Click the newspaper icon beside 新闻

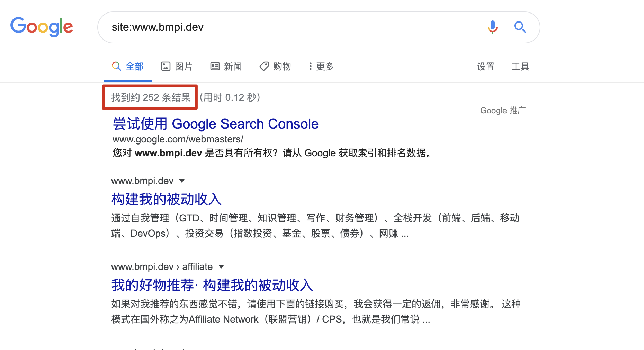pos(215,66)
